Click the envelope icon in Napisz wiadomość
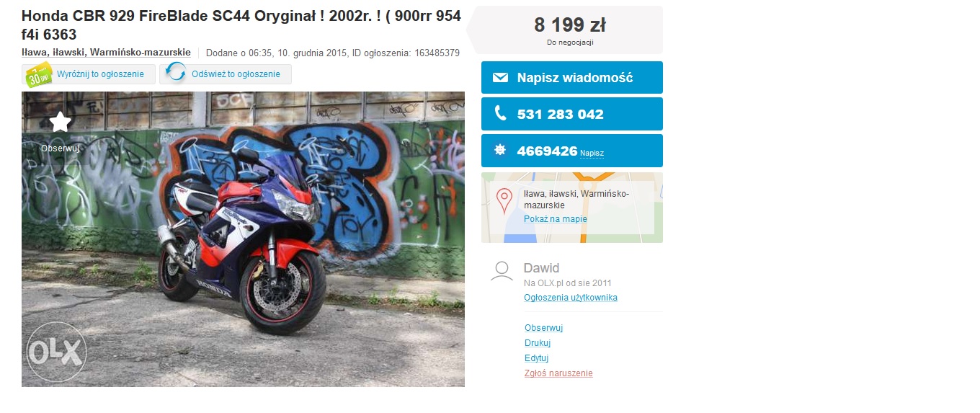The width and height of the screenshot is (980, 413). click(x=500, y=78)
